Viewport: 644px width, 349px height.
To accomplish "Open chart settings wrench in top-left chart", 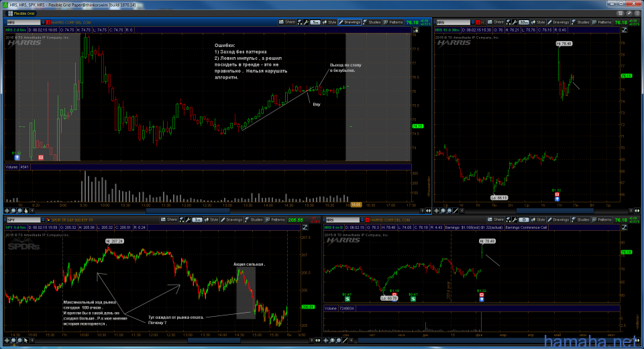I will (x=306, y=22).
